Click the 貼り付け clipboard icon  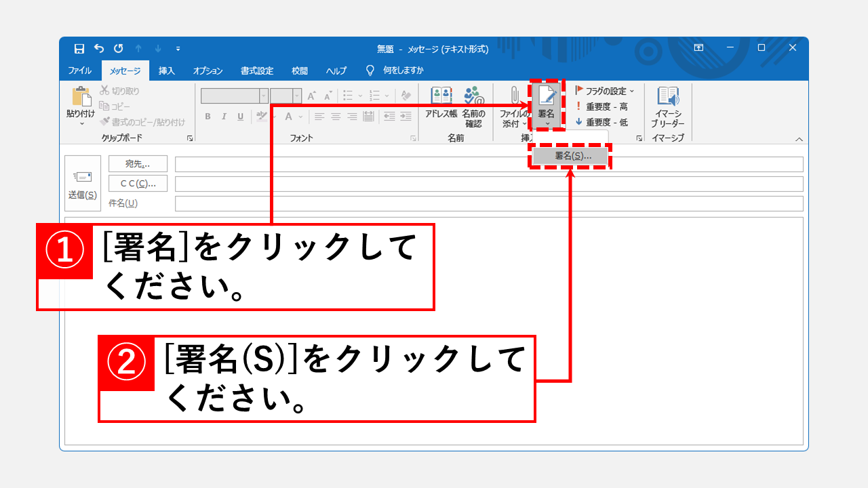[81, 96]
